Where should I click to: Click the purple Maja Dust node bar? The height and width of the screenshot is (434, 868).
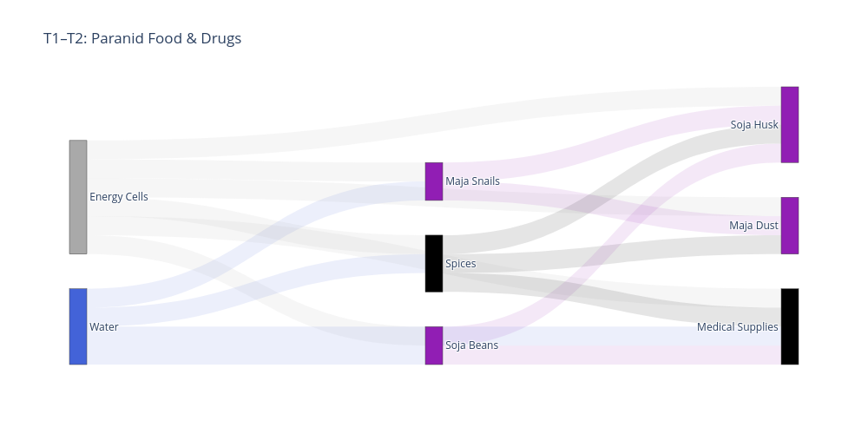(x=789, y=226)
